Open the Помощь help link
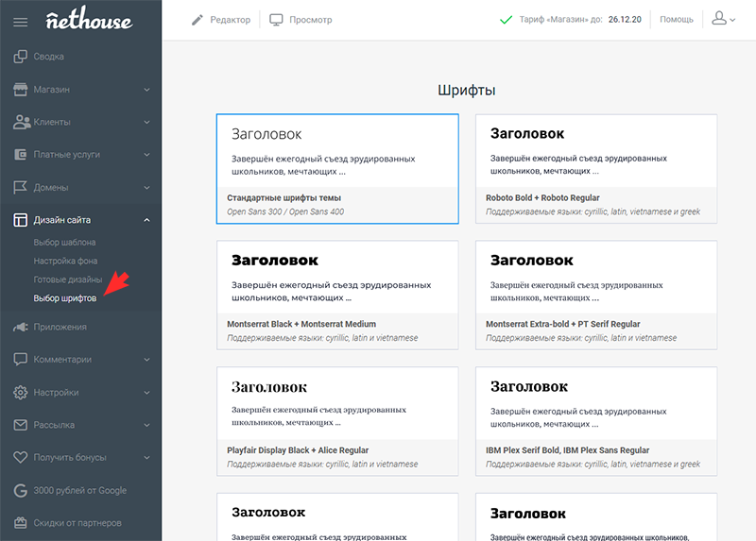 pos(677,19)
